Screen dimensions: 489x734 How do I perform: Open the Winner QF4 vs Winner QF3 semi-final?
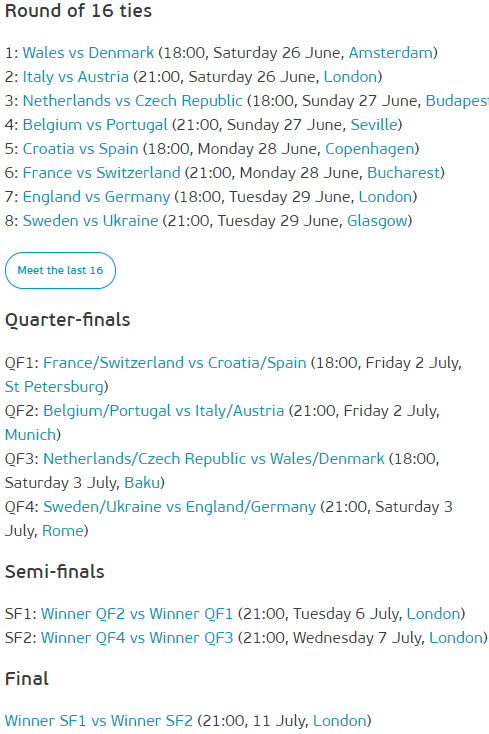coord(137,638)
